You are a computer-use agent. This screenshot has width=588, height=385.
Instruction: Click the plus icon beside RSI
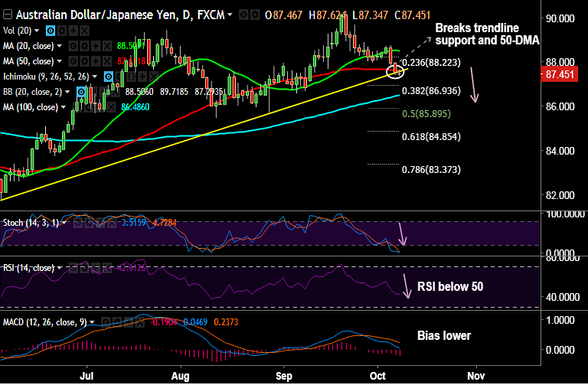[x=96, y=268]
